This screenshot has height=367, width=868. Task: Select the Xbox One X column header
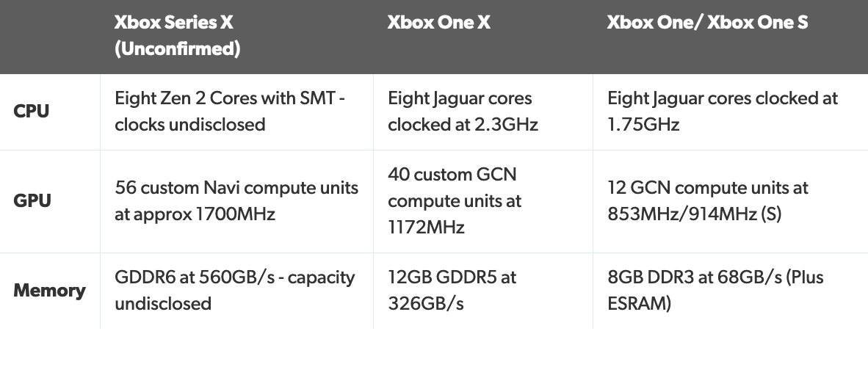[482, 36]
